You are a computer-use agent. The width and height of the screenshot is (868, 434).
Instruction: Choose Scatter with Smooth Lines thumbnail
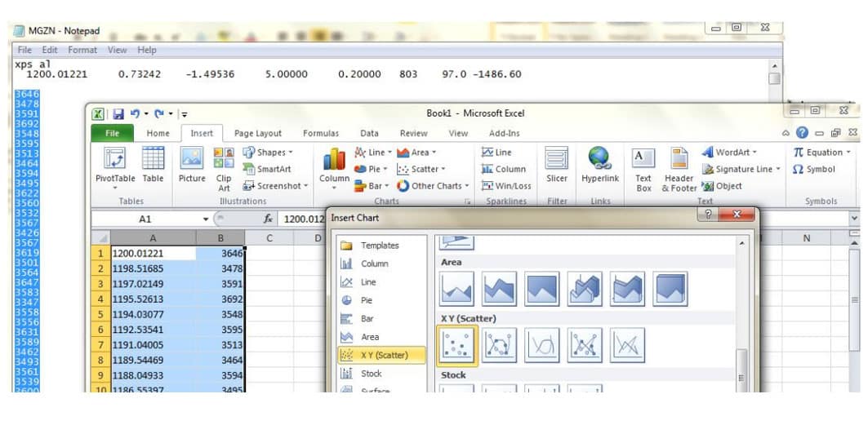pos(542,346)
